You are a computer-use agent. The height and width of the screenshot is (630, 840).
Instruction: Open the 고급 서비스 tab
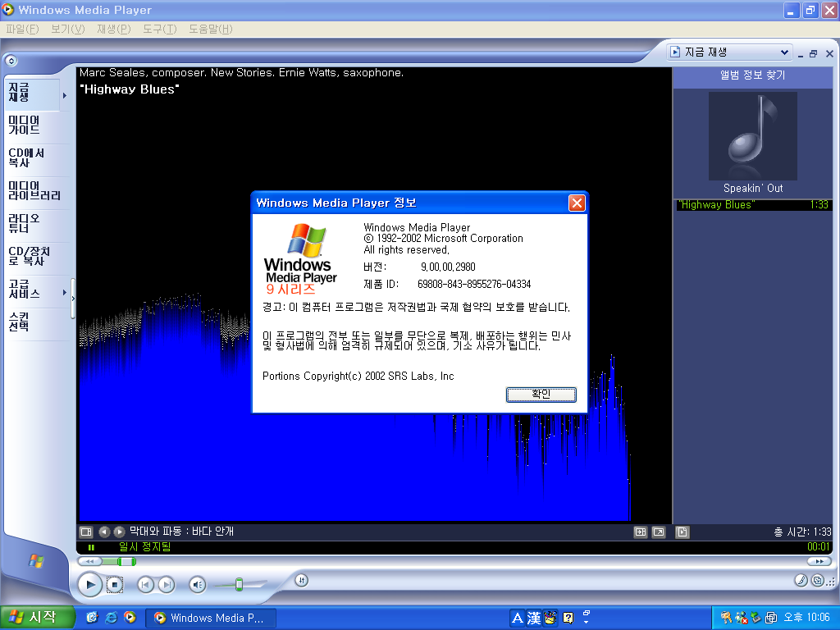point(33,290)
